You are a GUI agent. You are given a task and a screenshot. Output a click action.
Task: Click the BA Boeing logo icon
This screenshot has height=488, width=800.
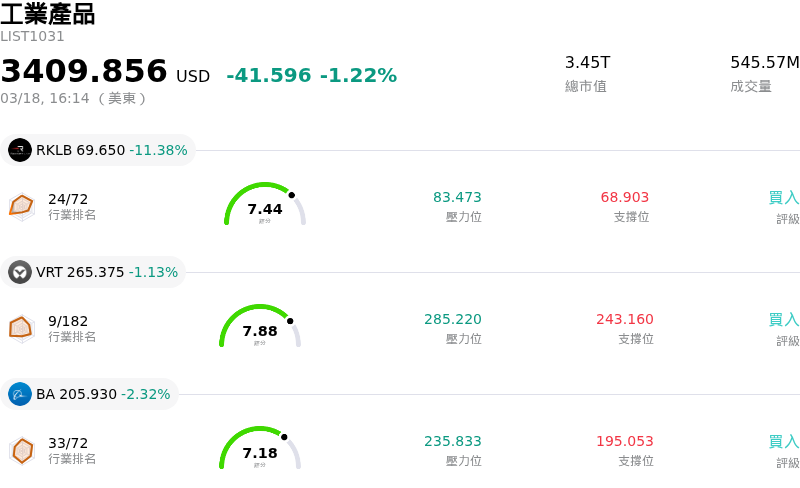coord(20,394)
